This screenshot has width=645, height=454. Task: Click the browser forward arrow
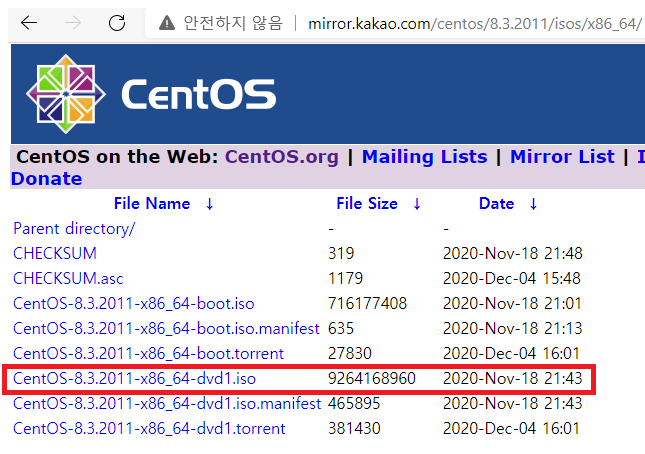click(73, 23)
